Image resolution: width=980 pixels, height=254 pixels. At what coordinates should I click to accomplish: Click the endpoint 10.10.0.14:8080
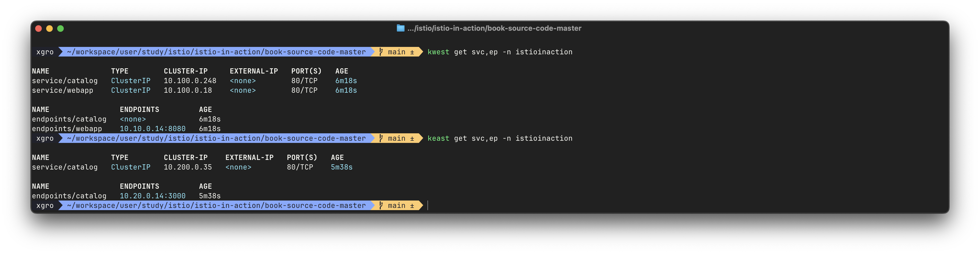(x=153, y=129)
